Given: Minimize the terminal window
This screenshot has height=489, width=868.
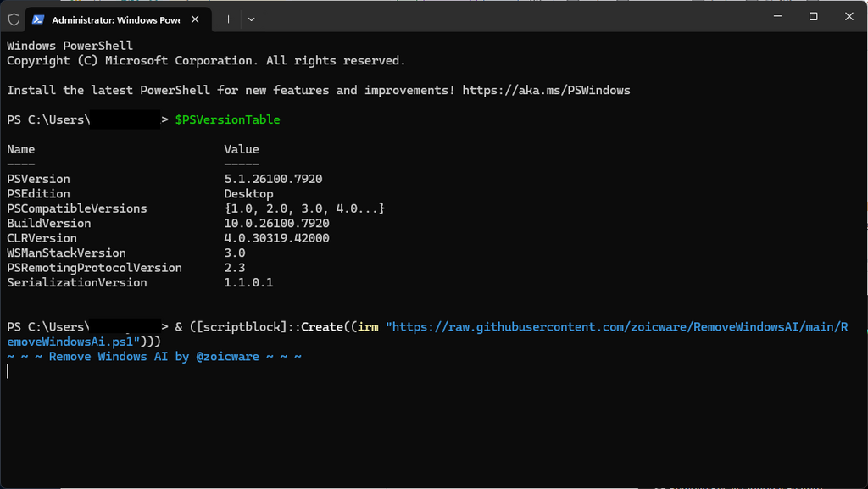Looking at the screenshot, I should tap(774, 17).
